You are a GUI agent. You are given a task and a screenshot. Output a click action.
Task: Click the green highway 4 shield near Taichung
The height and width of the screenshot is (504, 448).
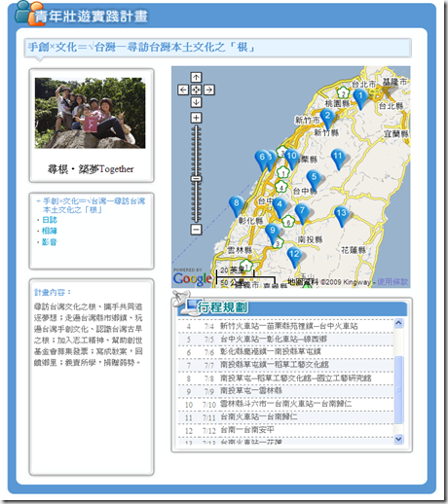[281, 187]
